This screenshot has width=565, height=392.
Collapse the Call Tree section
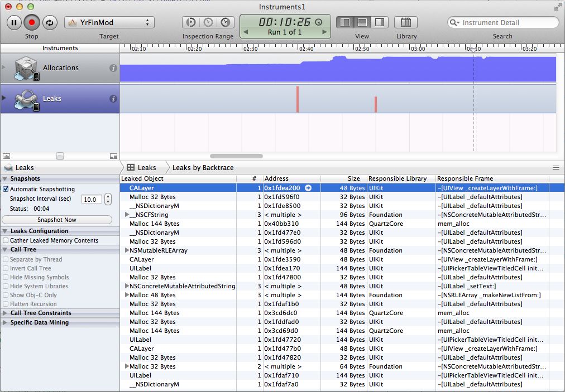[x=4, y=249]
